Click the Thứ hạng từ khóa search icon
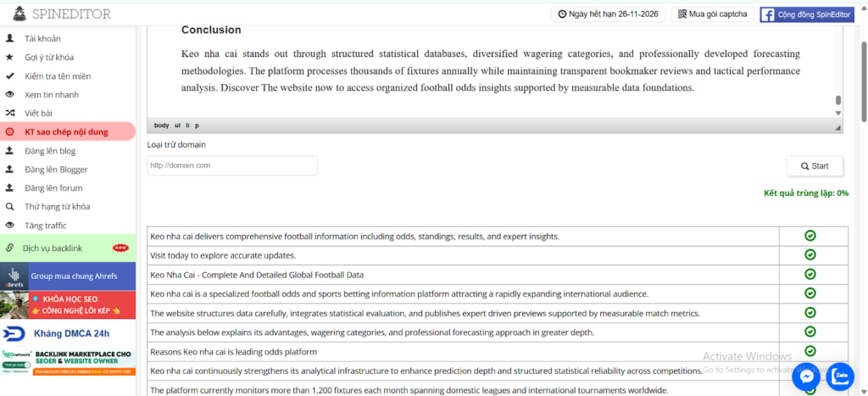Viewport: 868px width, 396px height. (x=9, y=206)
